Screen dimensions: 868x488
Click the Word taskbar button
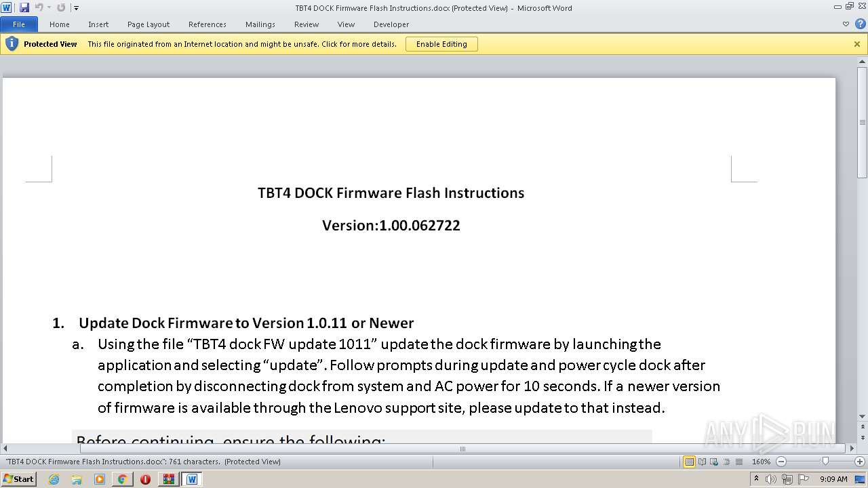pos(192,479)
